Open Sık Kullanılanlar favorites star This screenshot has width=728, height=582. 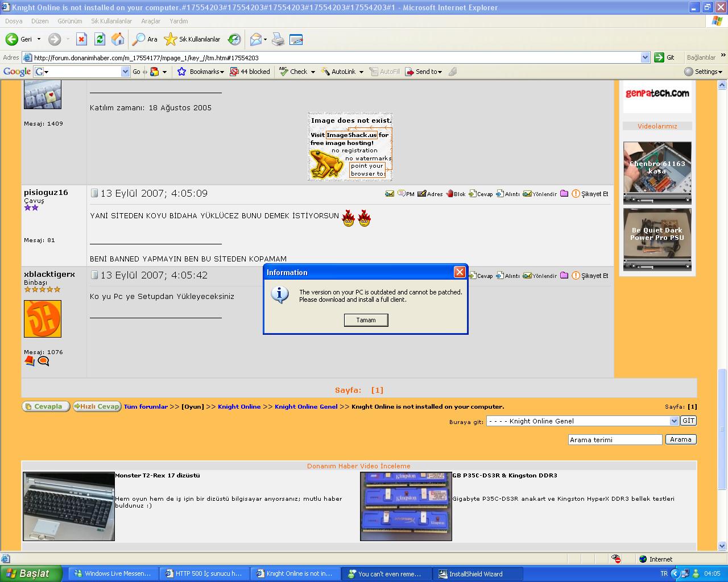click(192, 39)
